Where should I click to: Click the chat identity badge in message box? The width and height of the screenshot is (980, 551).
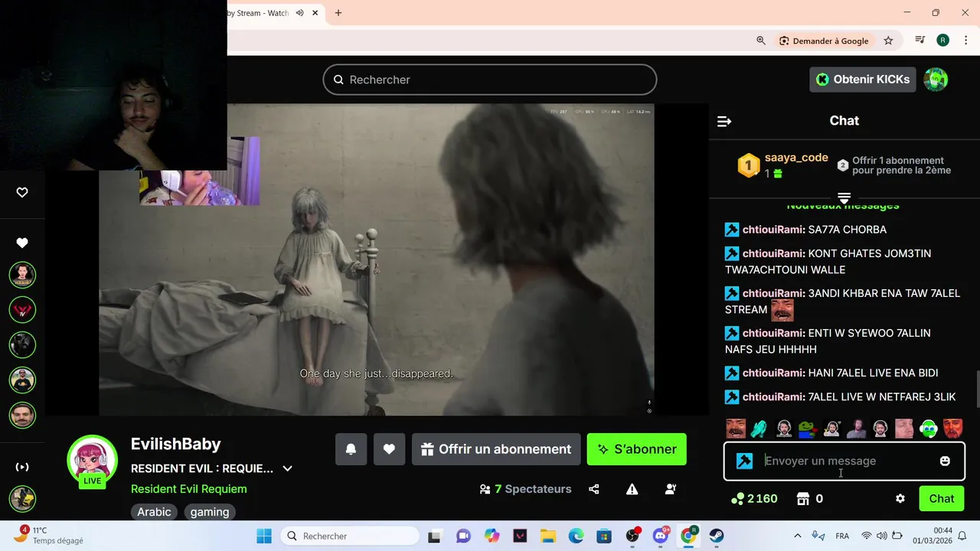[744, 461]
